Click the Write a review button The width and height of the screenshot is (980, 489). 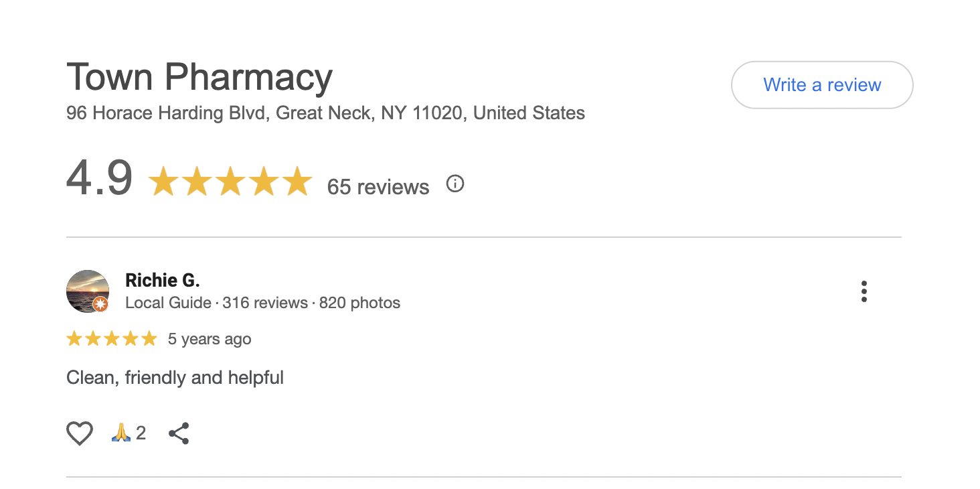click(x=821, y=85)
